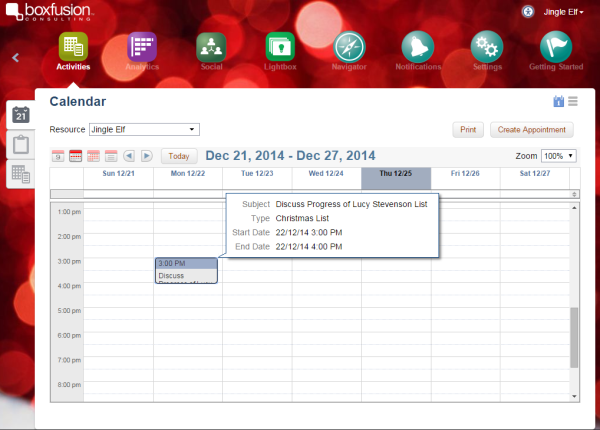The image size is (600, 430).
Task: Open the Resource dropdown
Action: pos(144,129)
